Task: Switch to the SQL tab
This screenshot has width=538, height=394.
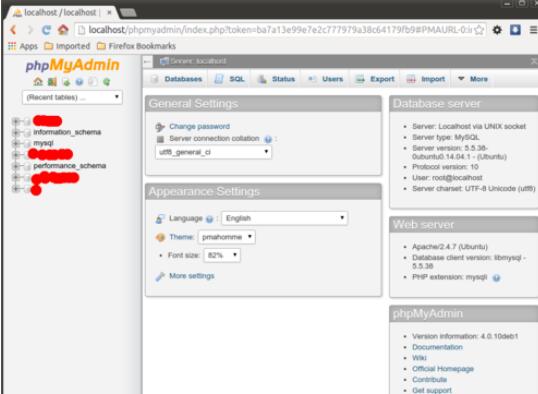Action: (x=230, y=79)
